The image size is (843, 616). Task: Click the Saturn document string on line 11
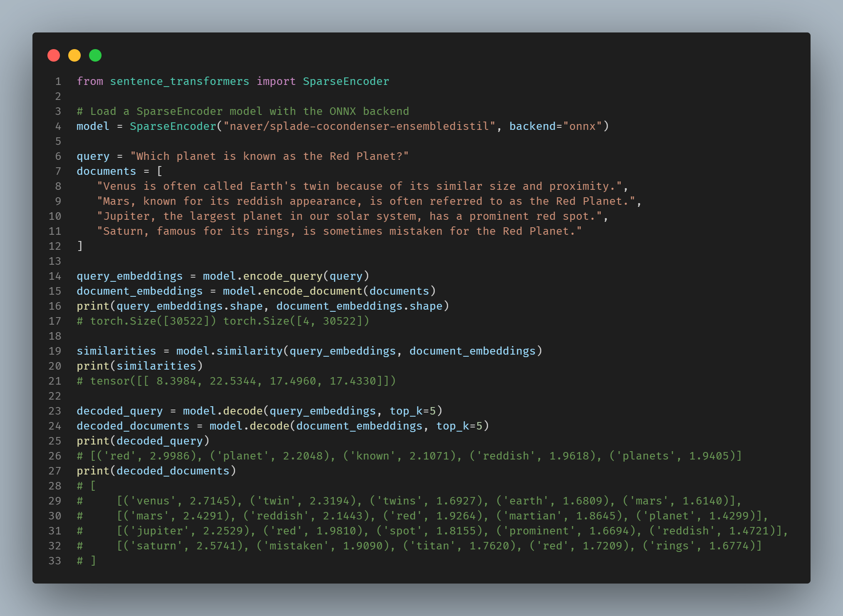point(339,231)
